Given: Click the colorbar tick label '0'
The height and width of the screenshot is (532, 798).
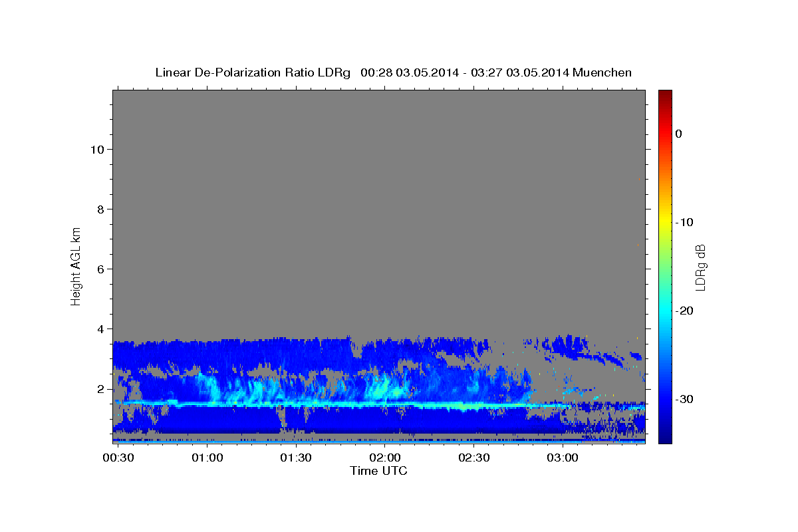Looking at the screenshot, I should click(679, 134).
